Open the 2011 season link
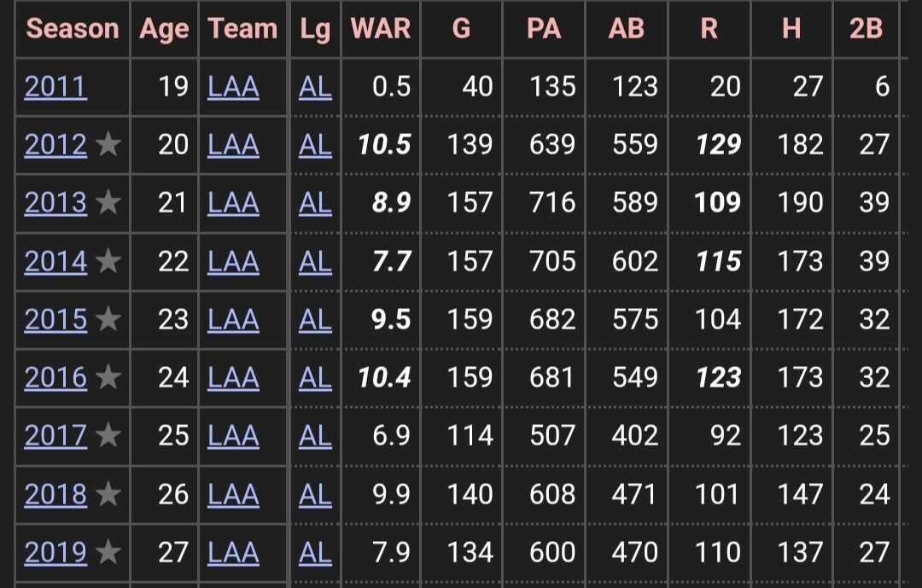This screenshot has height=588, width=922. [x=55, y=87]
